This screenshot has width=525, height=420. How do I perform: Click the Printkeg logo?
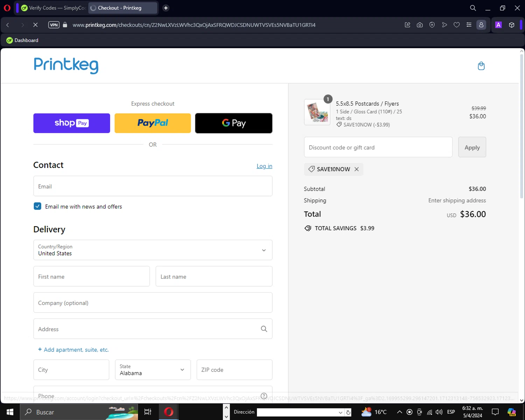coord(66,65)
